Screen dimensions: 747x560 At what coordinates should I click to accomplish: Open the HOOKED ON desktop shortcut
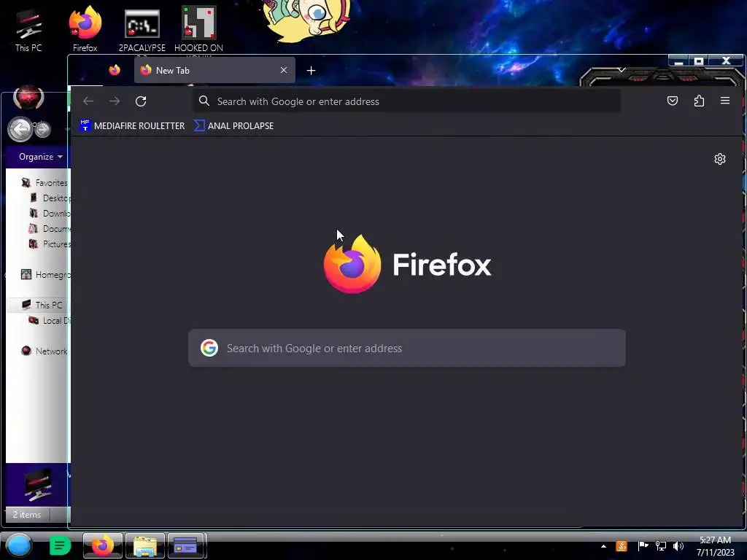click(x=198, y=29)
